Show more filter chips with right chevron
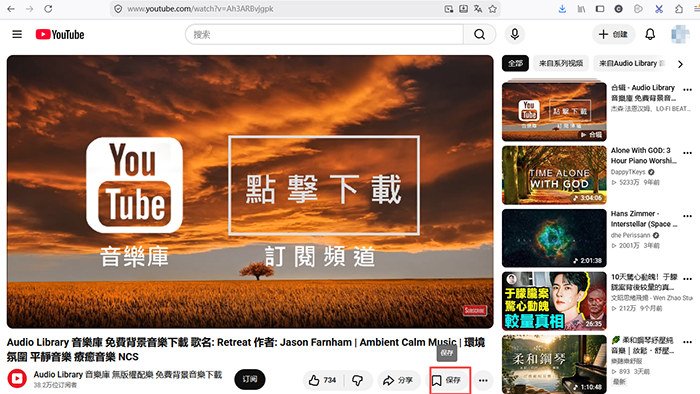 click(x=680, y=64)
